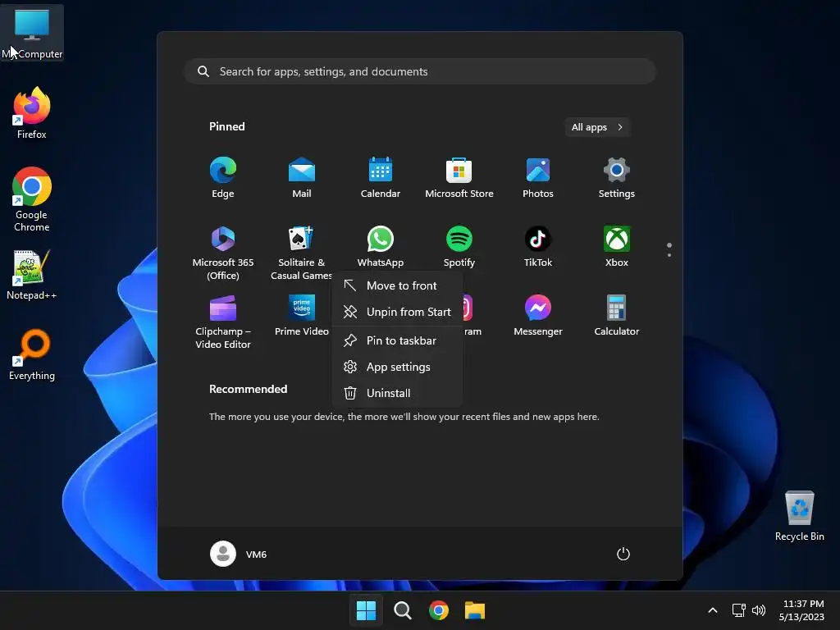Click the power button in Start
Image resolution: width=840 pixels, height=630 pixels.
coord(623,554)
